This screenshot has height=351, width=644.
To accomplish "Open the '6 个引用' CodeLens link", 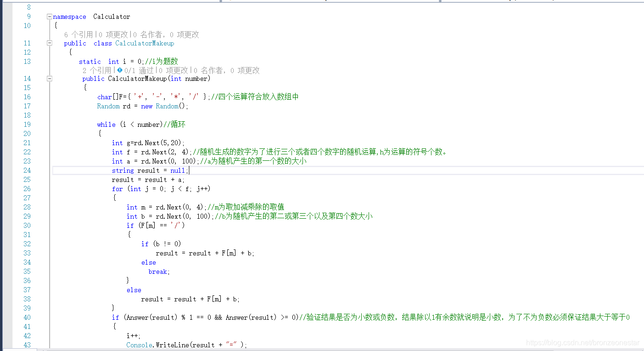I will point(78,34).
